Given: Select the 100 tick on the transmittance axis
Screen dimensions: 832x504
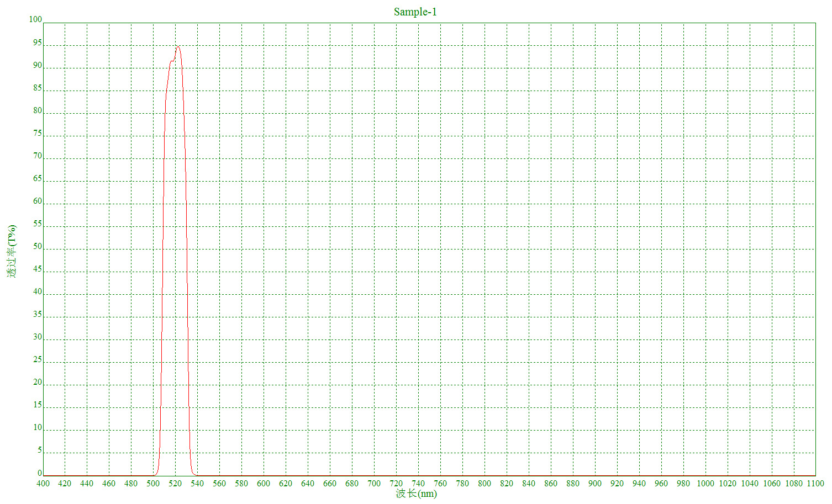Looking at the screenshot, I should coord(35,20).
